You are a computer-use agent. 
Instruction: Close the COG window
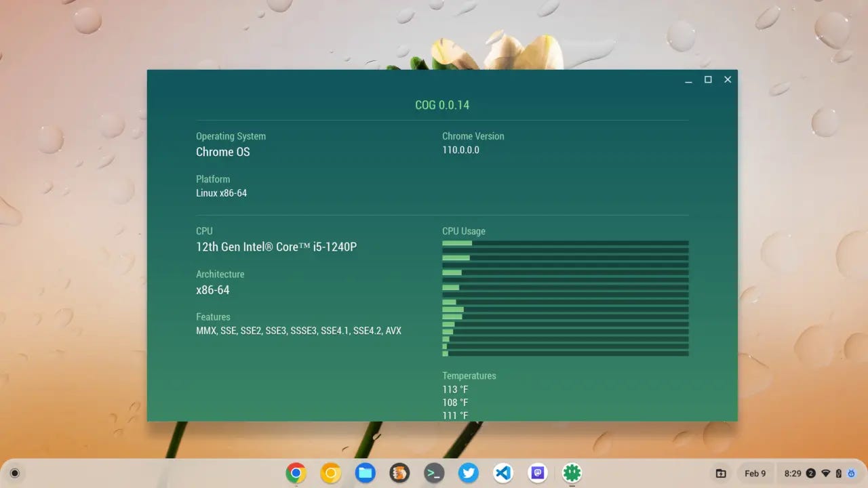pyautogui.click(x=728, y=80)
